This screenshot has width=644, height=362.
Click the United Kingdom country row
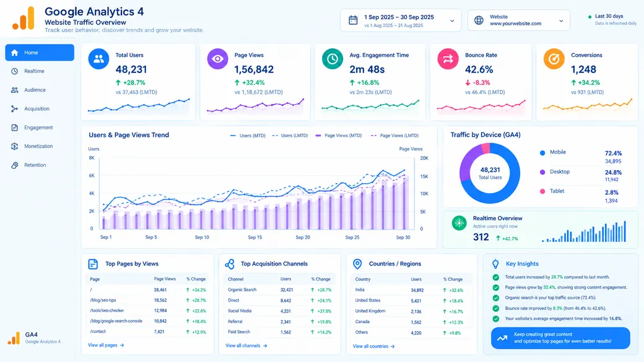point(411,311)
